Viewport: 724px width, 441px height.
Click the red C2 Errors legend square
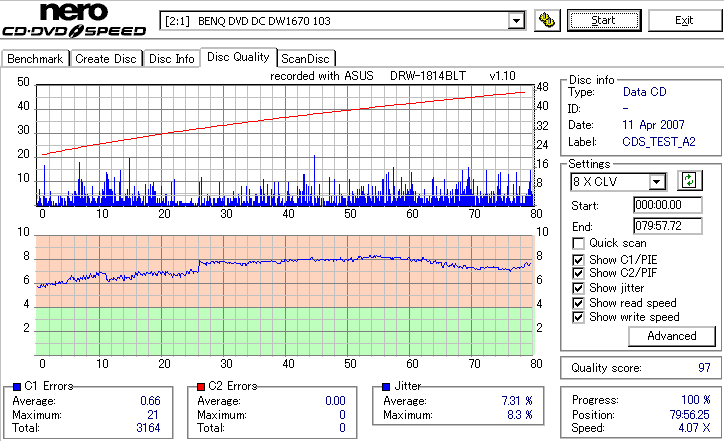pyautogui.click(x=201, y=387)
